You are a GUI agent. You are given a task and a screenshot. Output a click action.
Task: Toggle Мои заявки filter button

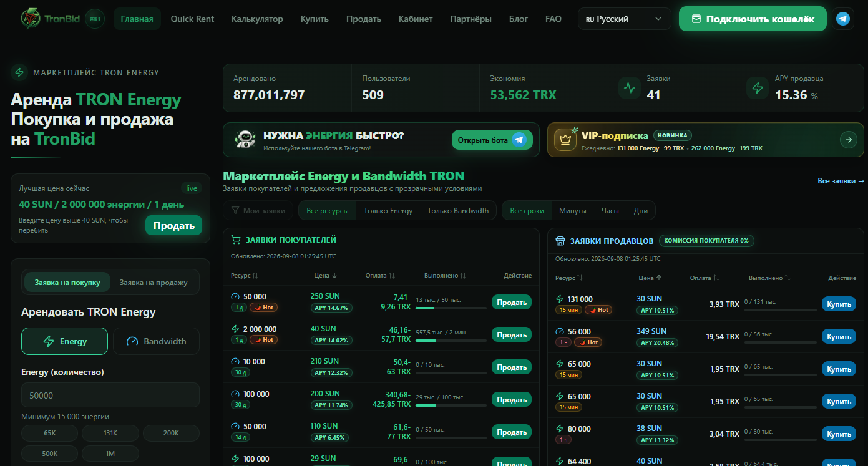[258, 210]
